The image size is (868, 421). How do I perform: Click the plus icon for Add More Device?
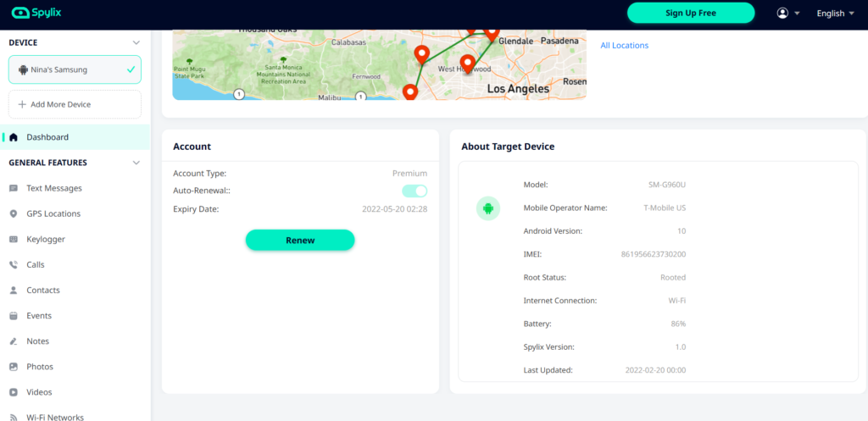[22, 104]
